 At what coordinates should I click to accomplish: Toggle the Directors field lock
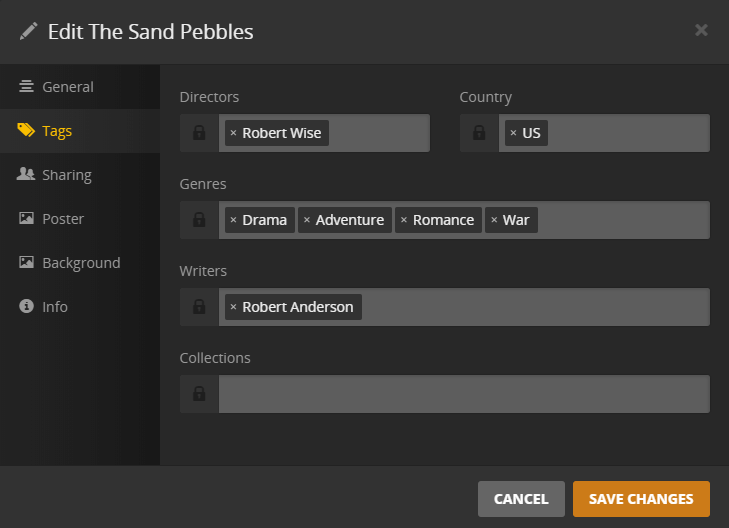(x=199, y=133)
